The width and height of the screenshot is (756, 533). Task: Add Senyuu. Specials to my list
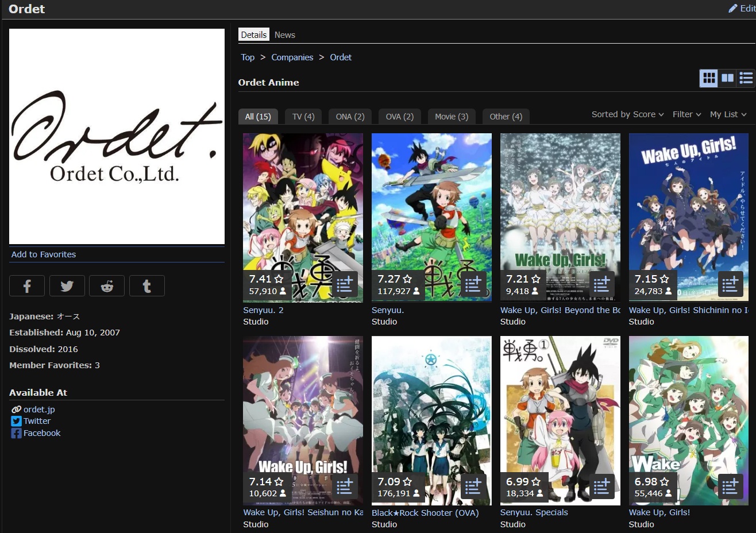point(601,486)
